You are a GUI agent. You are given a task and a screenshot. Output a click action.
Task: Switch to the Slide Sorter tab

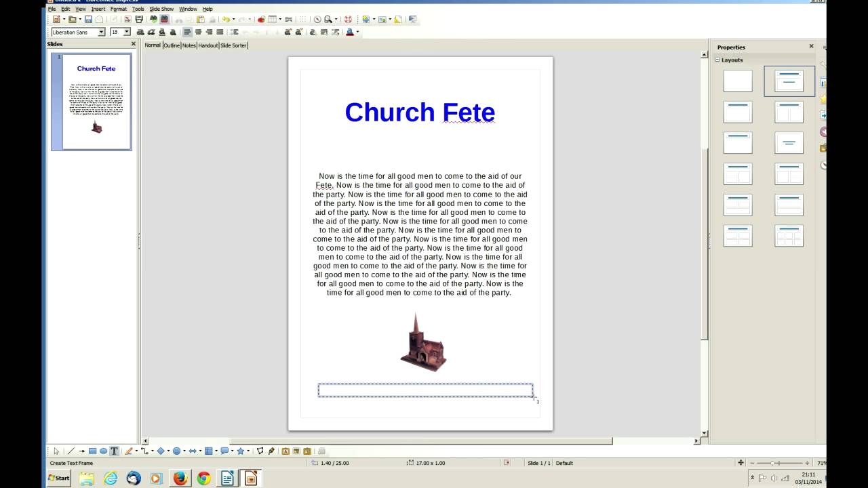(x=233, y=45)
